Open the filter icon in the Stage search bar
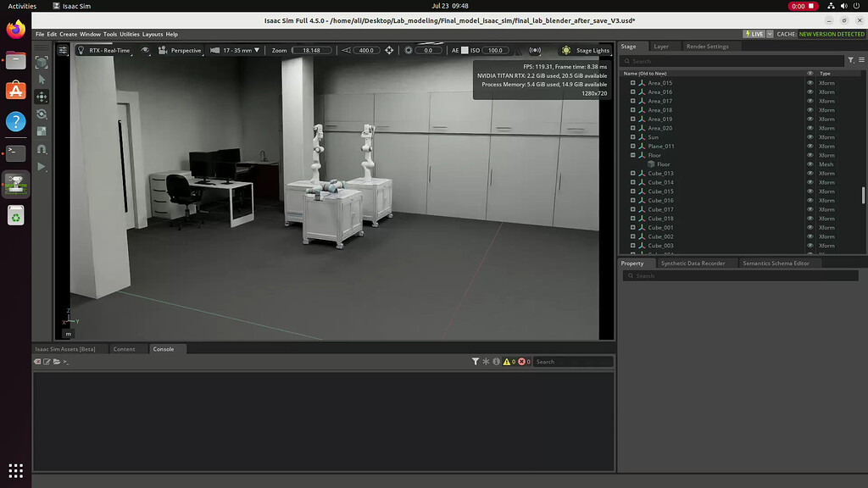This screenshot has width=868, height=488. click(x=849, y=60)
